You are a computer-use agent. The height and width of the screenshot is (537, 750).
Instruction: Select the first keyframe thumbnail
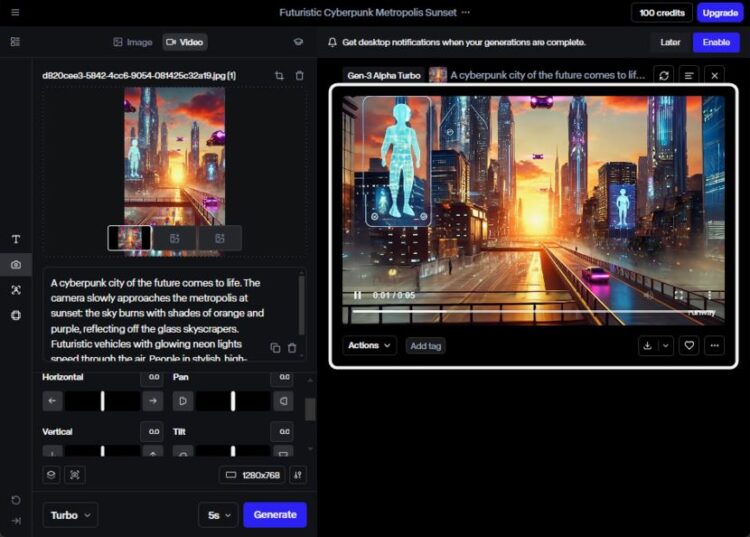click(130, 238)
